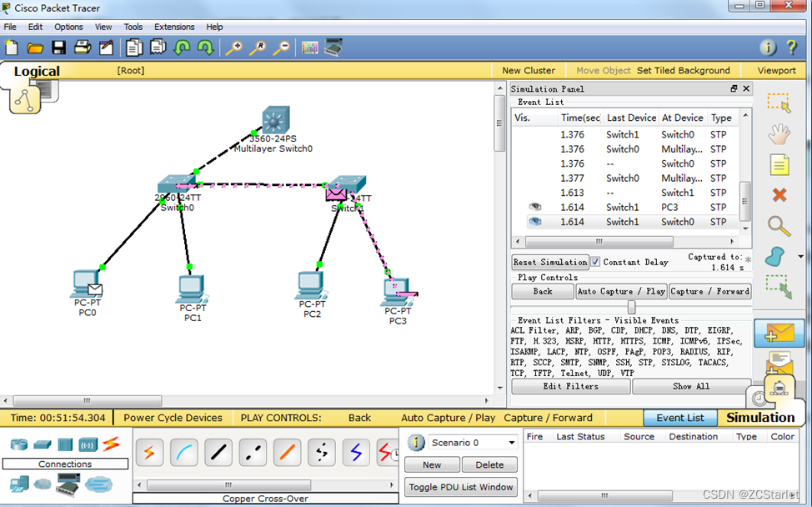Zoom in with the magnifier plus icon

click(234, 48)
